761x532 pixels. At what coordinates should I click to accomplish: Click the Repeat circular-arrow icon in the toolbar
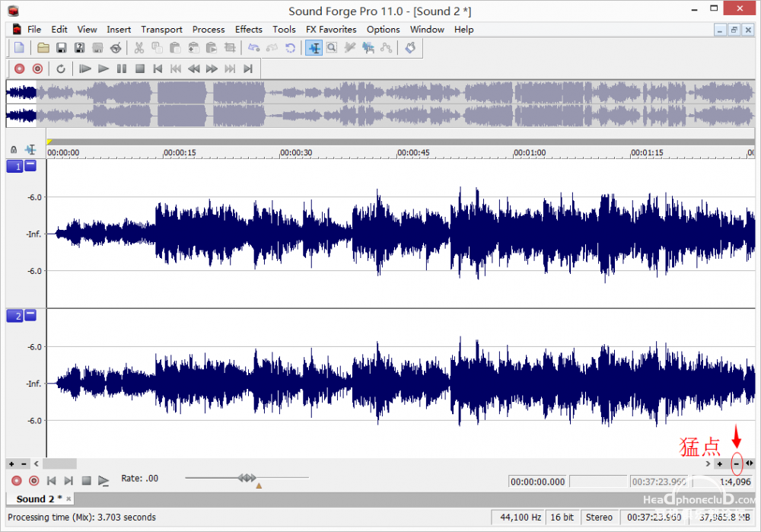pos(290,48)
